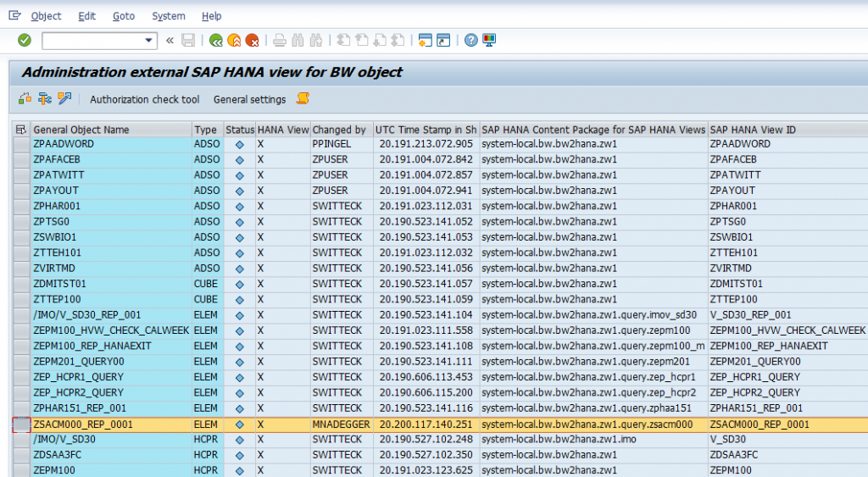Click the Type column header
868x477 pixels.
(x=207, y=130)
